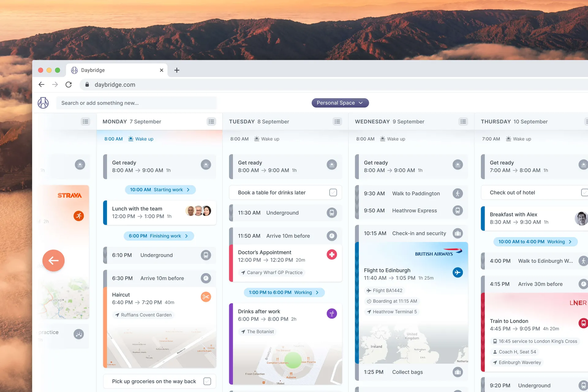Click Breakfast with Alex attendee avatar
Screen dimensions: 588x392
[581, 218]
